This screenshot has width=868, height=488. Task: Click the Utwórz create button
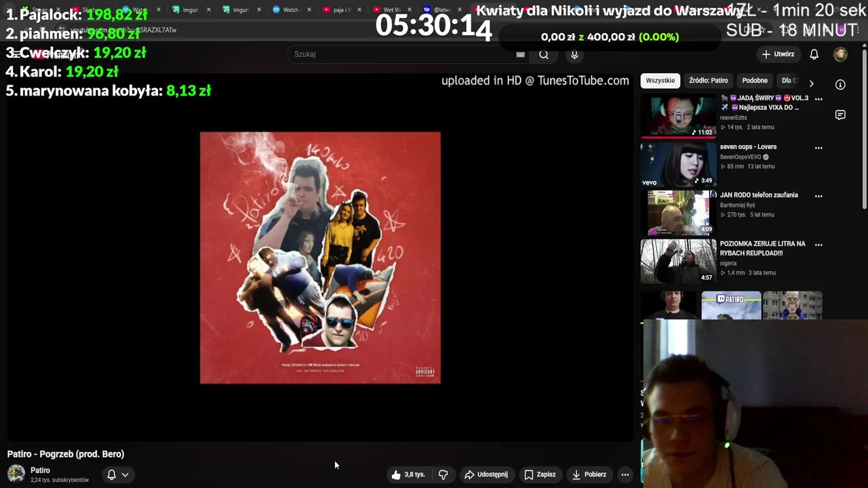[x=778, y=54]
